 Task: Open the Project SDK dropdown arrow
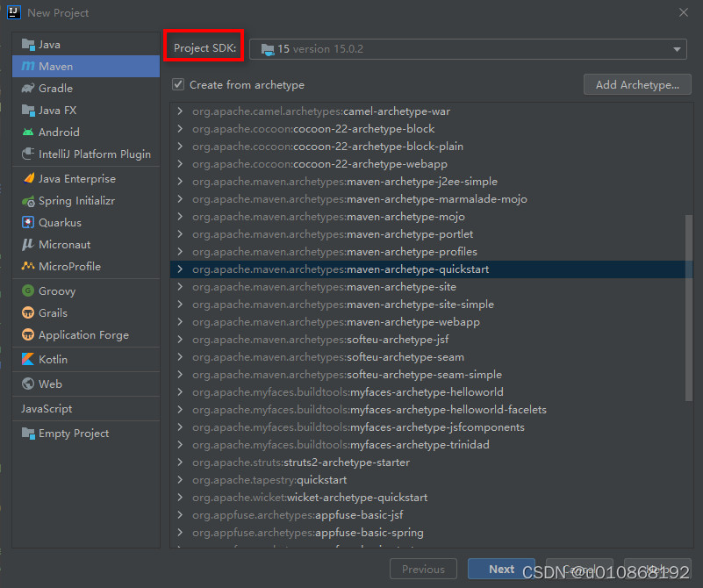[677, 49]
